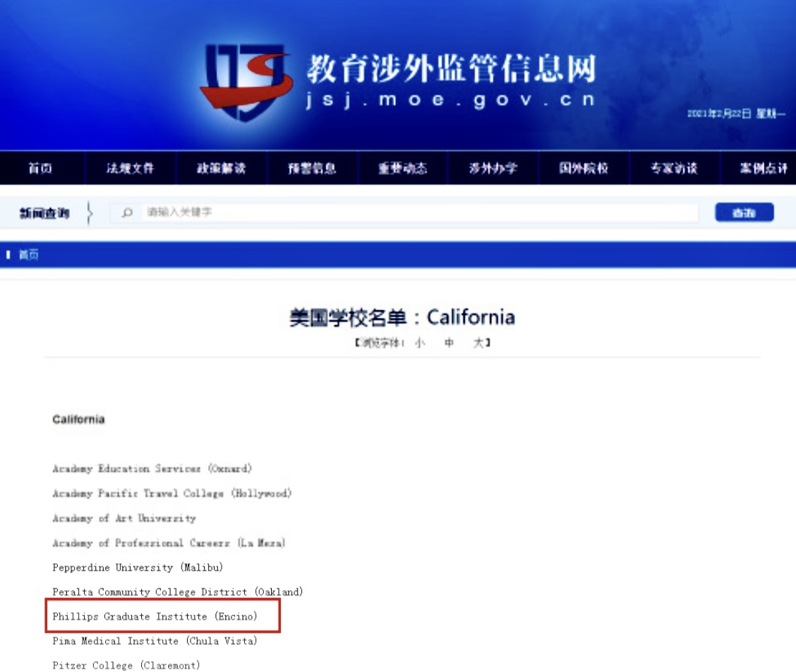Set font size to 大
Viewport: 796px width, 672px height.
point(478,343)
